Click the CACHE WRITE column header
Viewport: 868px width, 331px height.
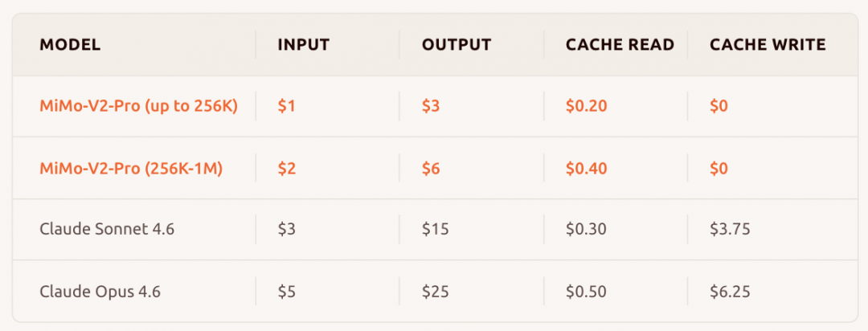[x=768, y=45]
